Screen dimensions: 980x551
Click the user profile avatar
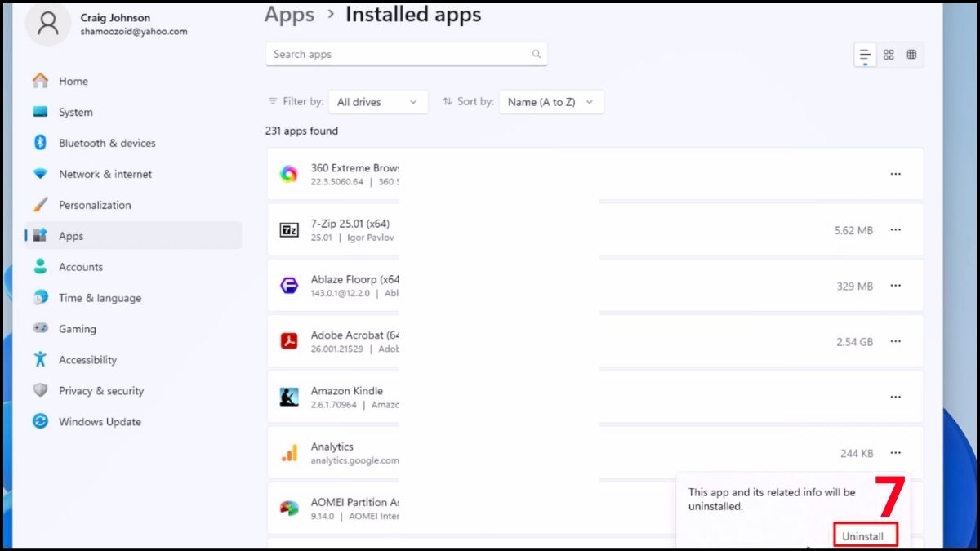[x=48, y=24]
